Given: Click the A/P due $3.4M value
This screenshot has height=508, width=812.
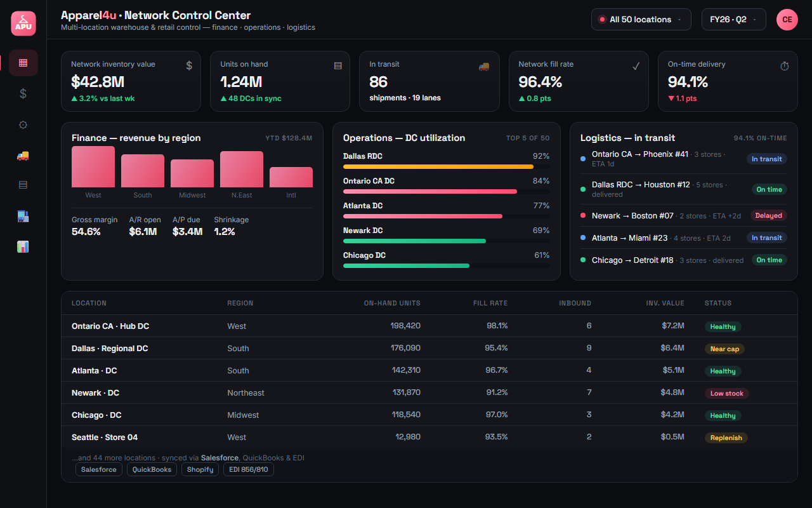Looking at the screenshot, I should click(187, 232).
